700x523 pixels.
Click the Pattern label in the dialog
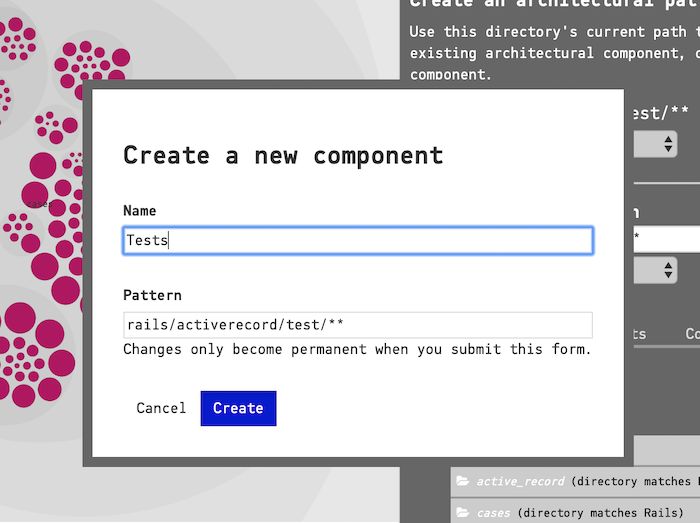click(152, 295)
